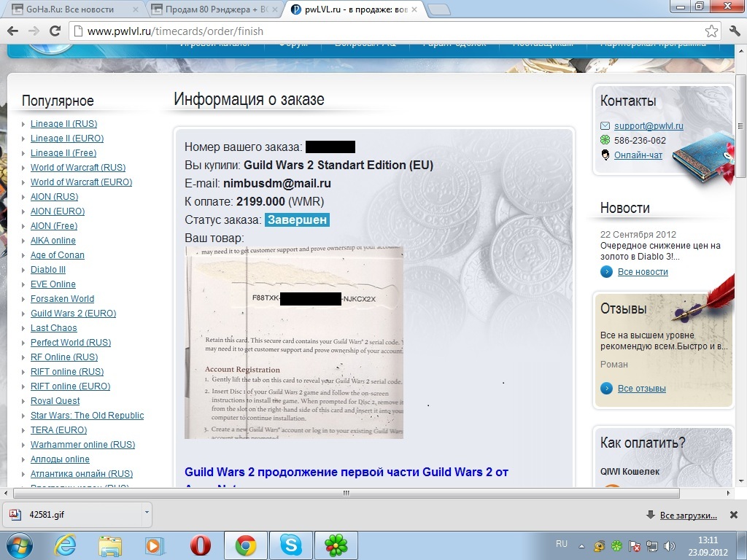Open EVE Online link
747x560 pixels.
53,284
